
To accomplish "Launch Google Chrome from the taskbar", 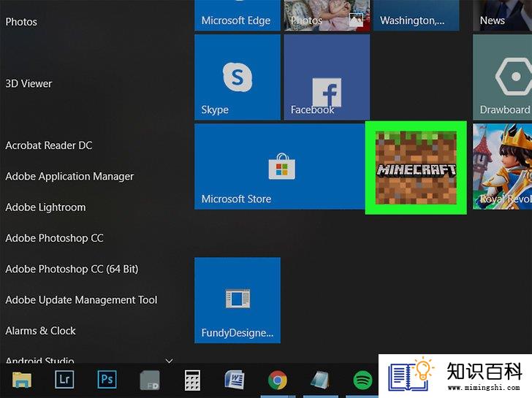I will tap(278, 380).
